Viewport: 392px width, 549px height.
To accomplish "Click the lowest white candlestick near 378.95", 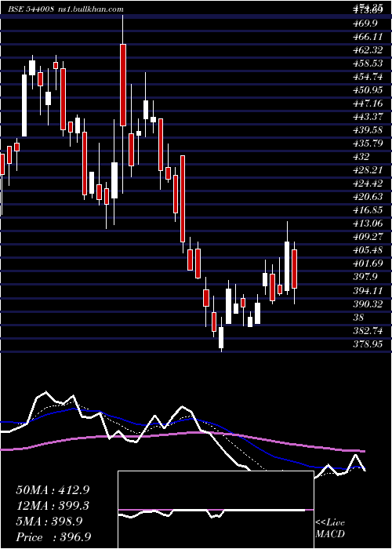I will (x=221, y=338).
